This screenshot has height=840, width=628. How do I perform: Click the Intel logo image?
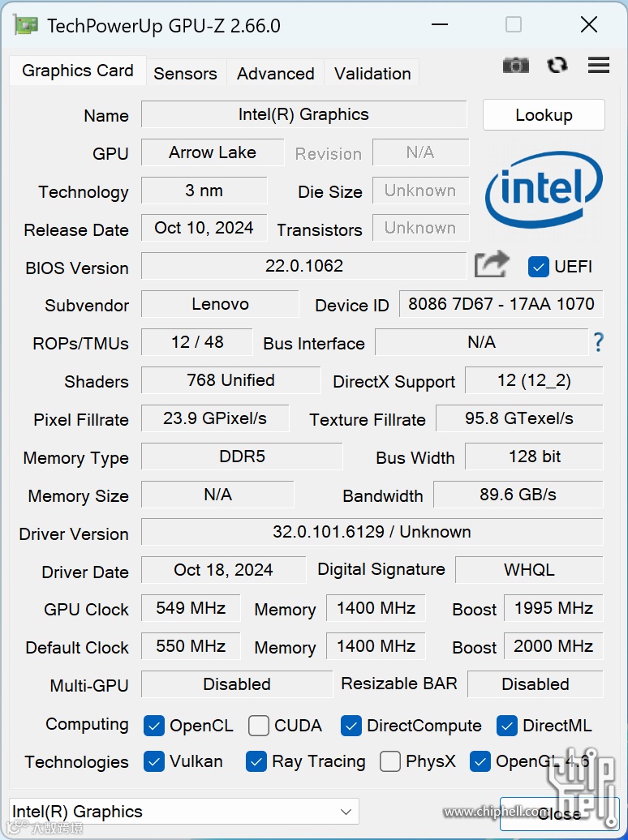[x=544, y=190]
